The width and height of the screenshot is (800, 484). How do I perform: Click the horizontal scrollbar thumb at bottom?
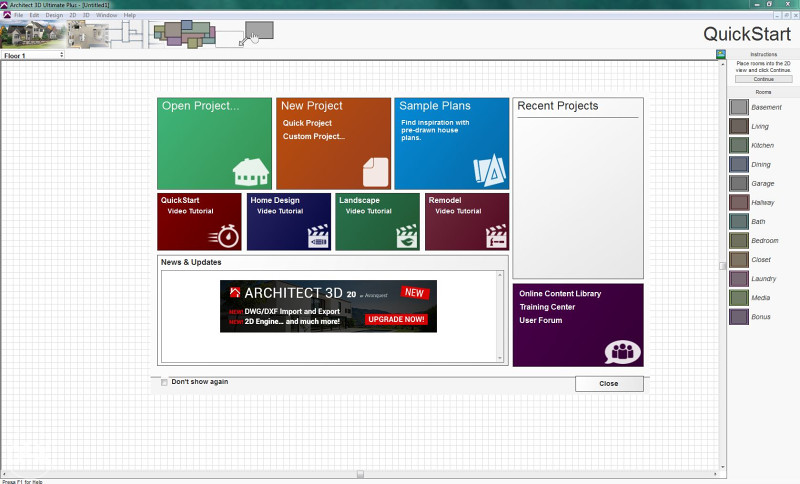[360, 474]
